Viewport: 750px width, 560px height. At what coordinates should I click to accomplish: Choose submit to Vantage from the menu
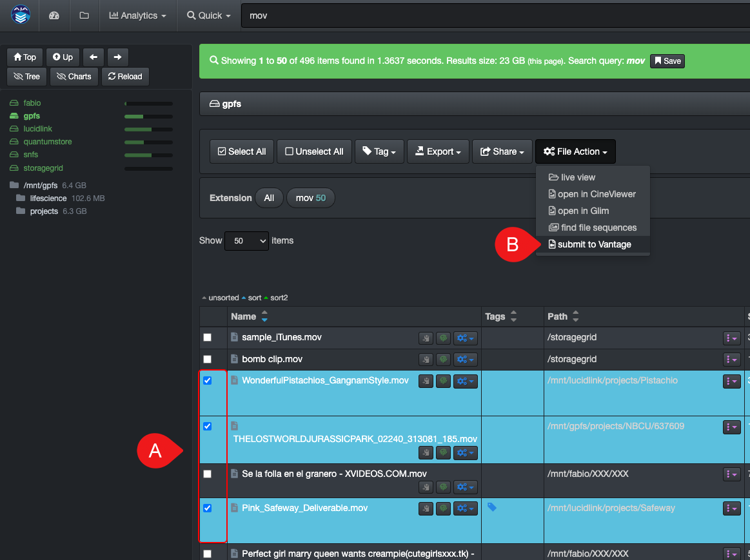coord(590,244)
